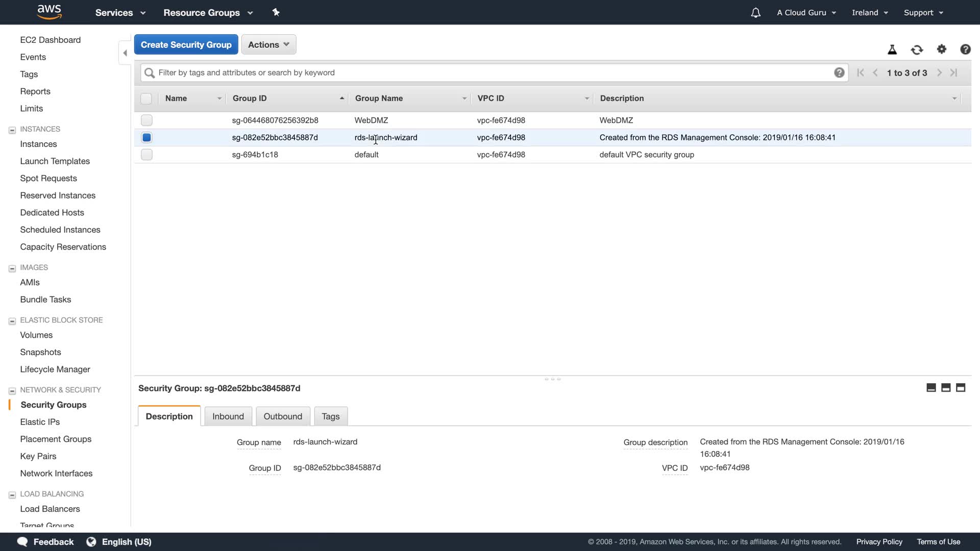The height and width of the screenshot is (551, 980).
Task: Click the AWS logo home icon
Action: tap(50, 12)
